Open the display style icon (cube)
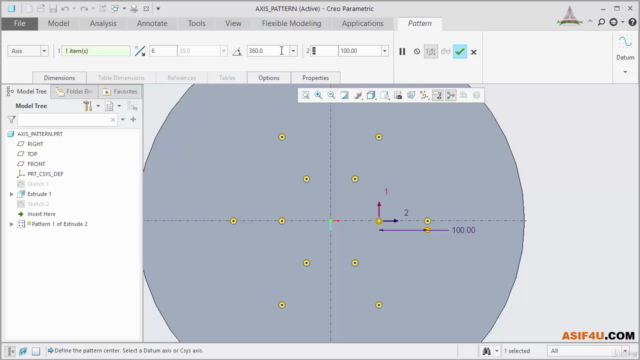Image resolution: width=640 pixels, height=360 pixels. point(371,95)
